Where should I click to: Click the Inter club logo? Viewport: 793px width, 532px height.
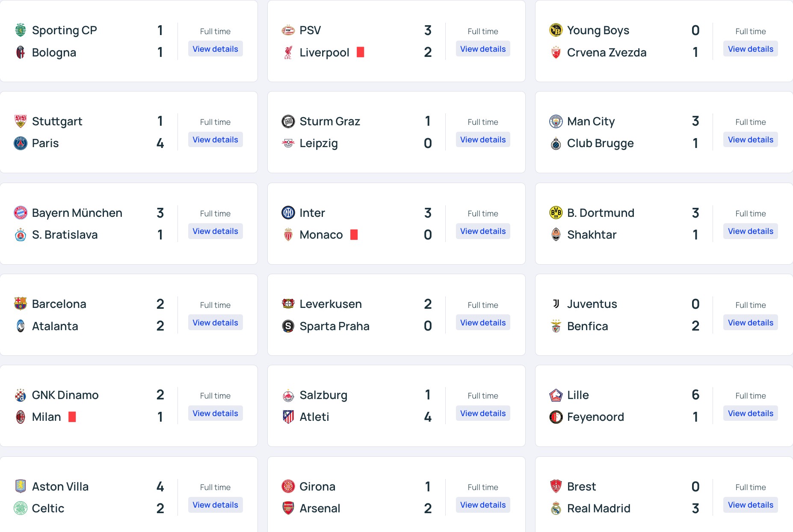288,213
